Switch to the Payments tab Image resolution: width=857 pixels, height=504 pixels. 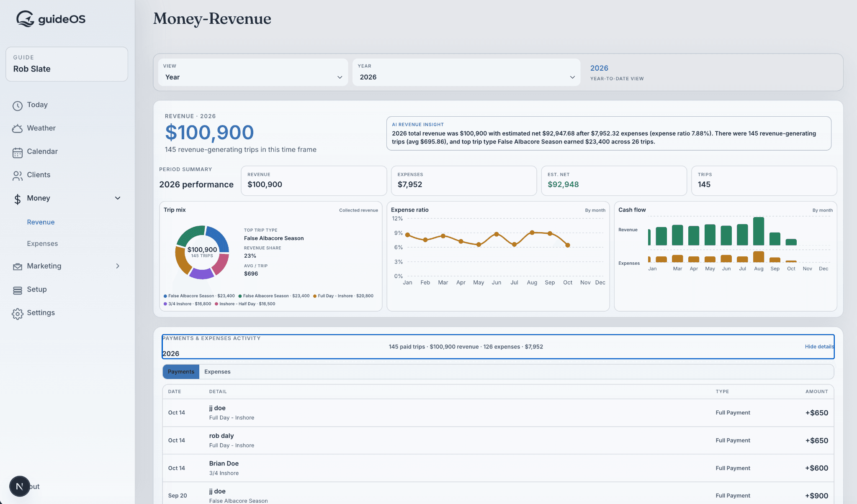pos(181,371)
